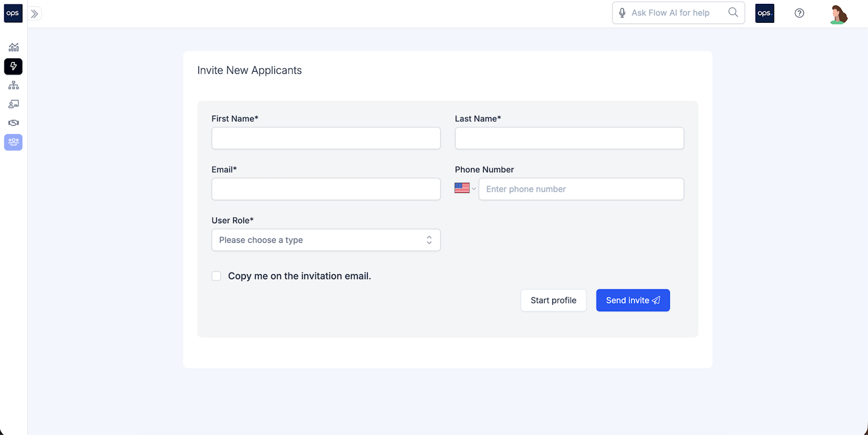Click the Phone Number label
The width and height of the screenshot is (868, 435).
pyautogui.click(x=484, y=169)
